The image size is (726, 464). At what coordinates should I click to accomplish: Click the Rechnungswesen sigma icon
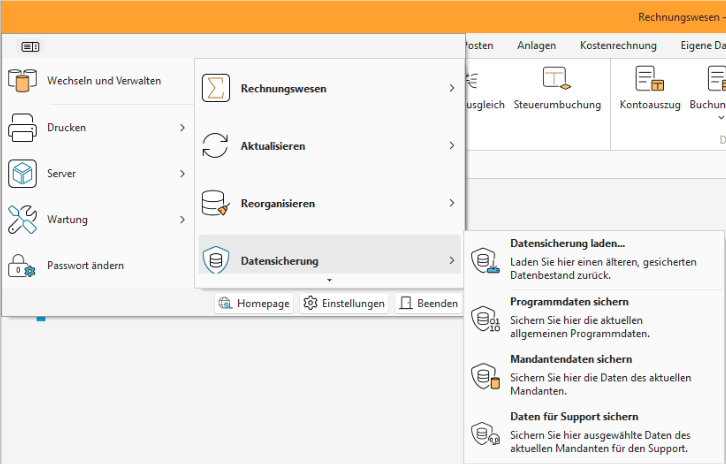click(215, 88)
